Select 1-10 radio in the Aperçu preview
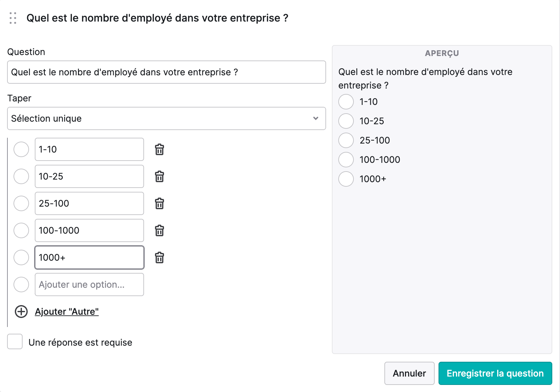The height and width of the screenshot is (392, 560). click(x=346, y=102)
